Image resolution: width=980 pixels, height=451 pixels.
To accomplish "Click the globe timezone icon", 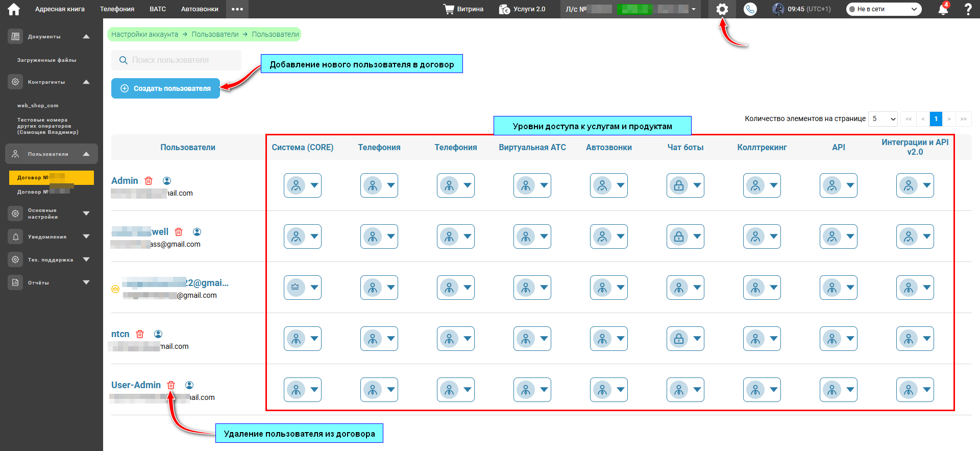I will coord(778,9).
